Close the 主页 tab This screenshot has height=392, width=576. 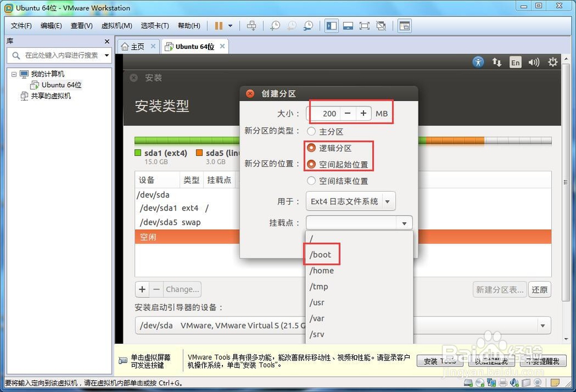[x=153, y=46]
